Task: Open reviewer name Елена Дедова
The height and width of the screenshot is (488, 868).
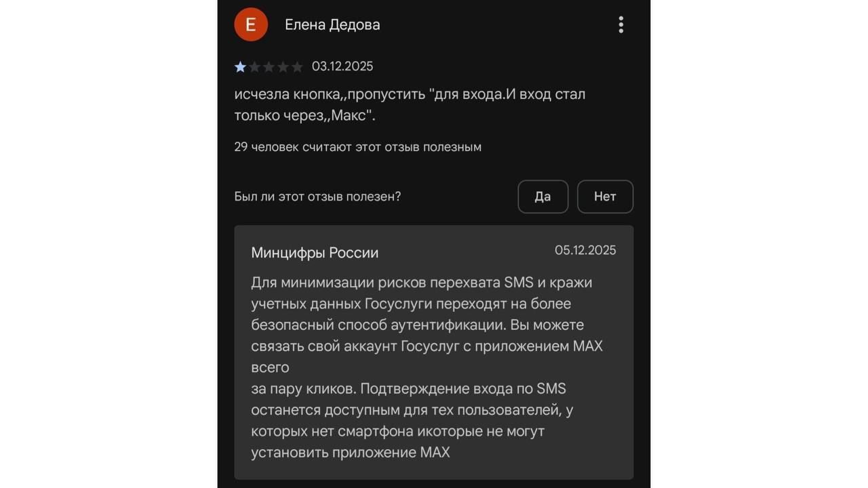Action: click(332, 25)
